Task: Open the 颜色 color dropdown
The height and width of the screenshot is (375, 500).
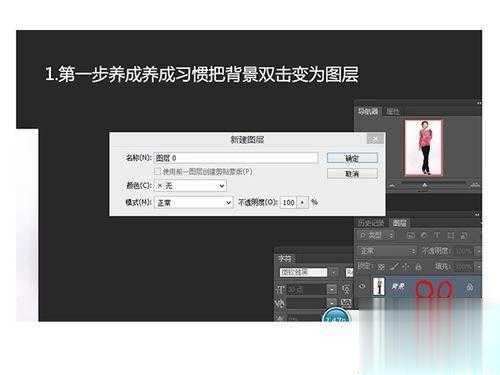Action: tap(191, 186)
